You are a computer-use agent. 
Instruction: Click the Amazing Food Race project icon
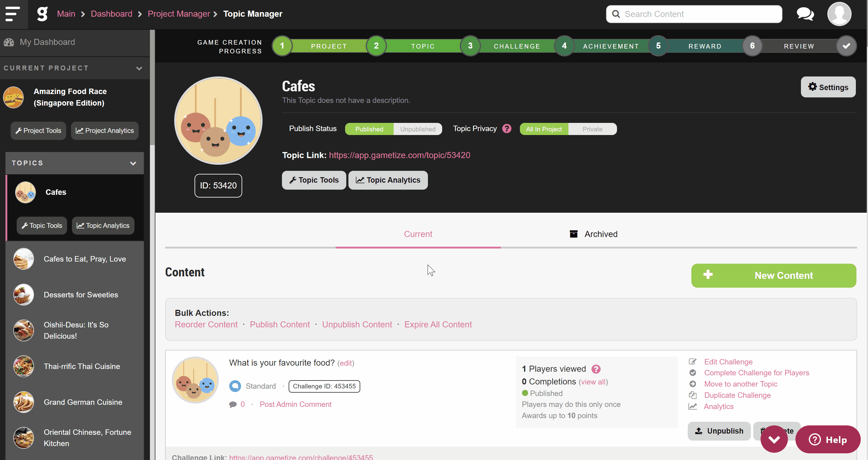pos(13,97)
